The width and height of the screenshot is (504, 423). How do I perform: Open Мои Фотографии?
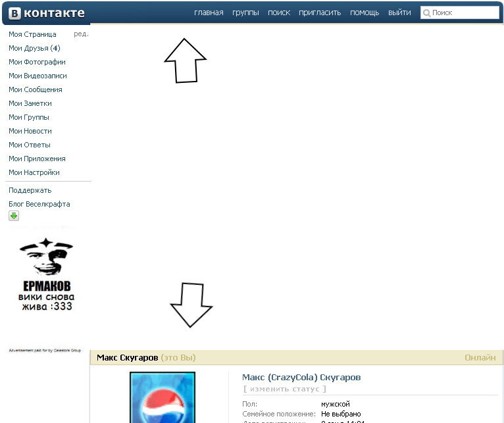coord(37,62)
